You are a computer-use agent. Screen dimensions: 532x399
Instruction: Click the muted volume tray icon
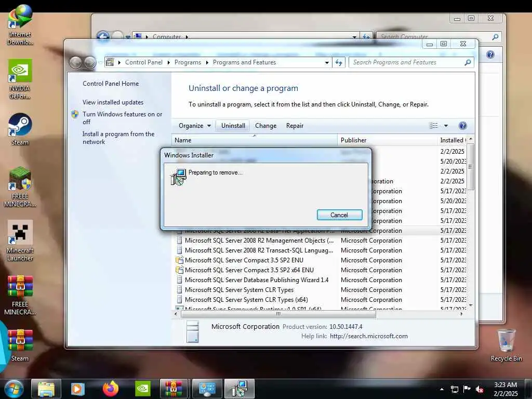[480, 389]
